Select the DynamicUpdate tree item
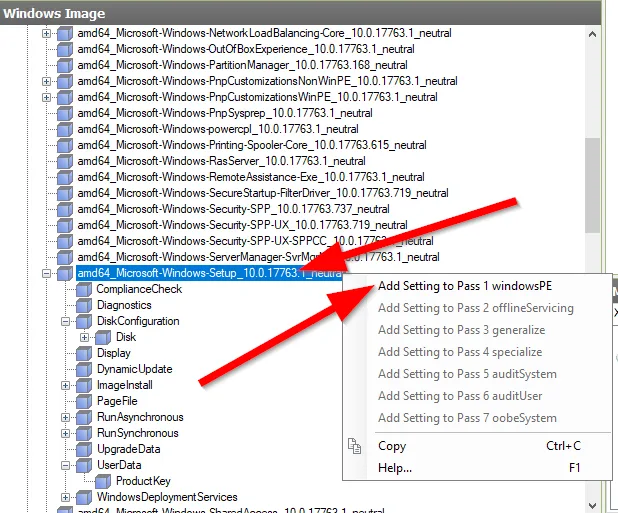The image size is (618, 513). pyautogui.click(x=134, y=369)
